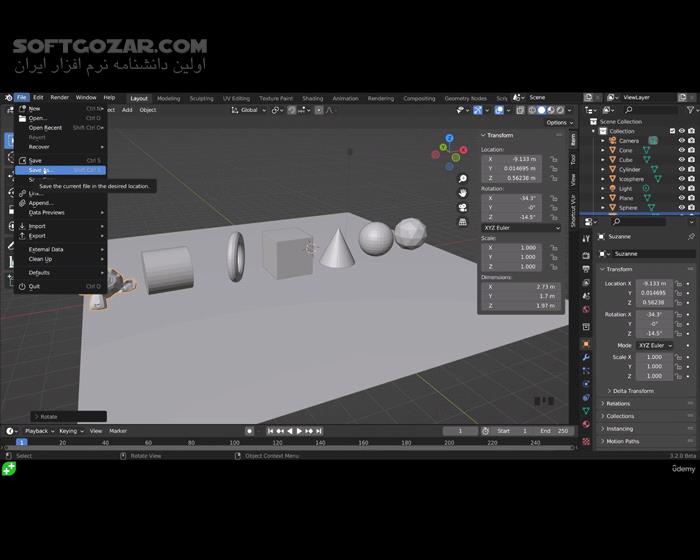
Task: Uncheck the Collection exclude checkbox
Action: pos(670,131)
